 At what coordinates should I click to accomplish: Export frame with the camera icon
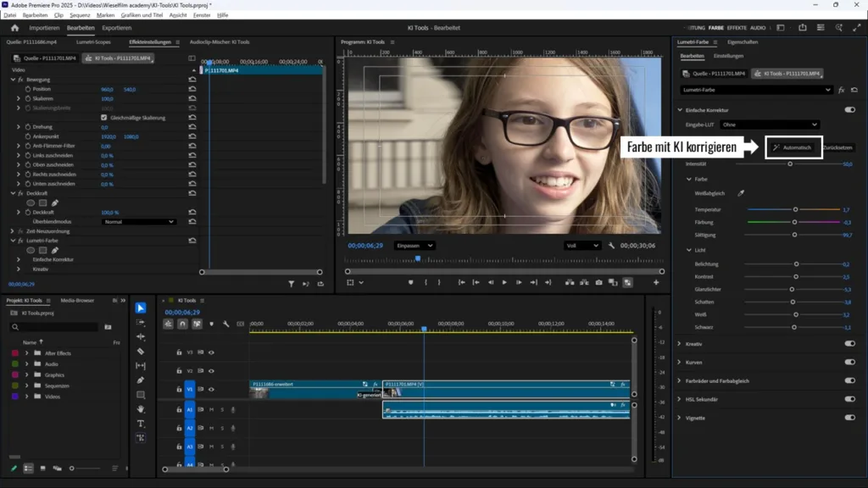pos(598,282)
